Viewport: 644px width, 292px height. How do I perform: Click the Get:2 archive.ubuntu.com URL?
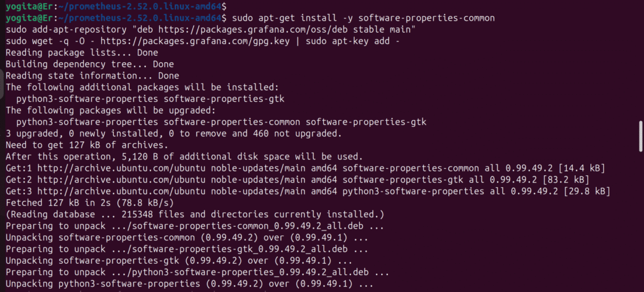tap(122, 180)
